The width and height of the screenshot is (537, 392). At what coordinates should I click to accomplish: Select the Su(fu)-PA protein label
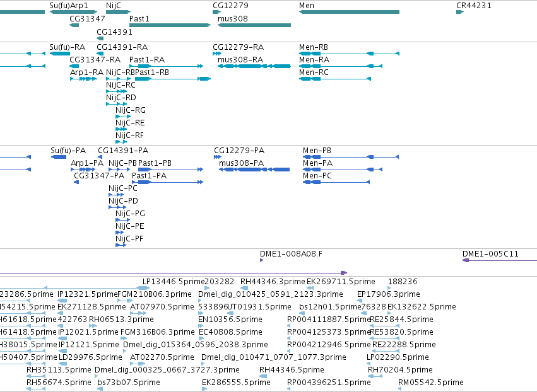68,151
